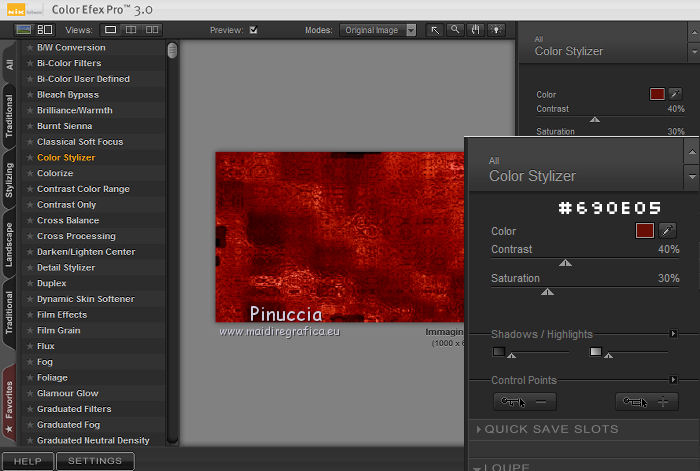Image resolution: width=700 pixels, height=471 pixels.
Task: Switch to the lower Traditional category tab
Action: pyautogui.click(x=9, y=313)
